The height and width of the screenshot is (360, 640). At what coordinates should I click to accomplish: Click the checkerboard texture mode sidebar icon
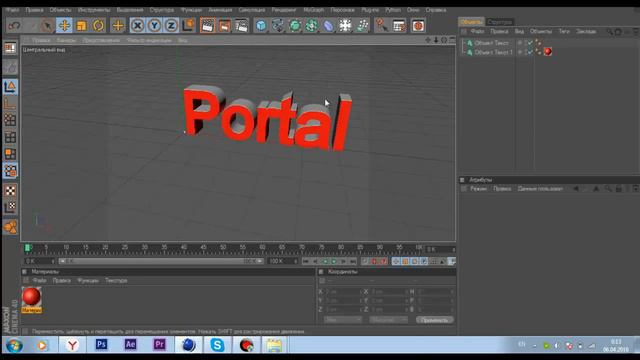coord(10,190)
